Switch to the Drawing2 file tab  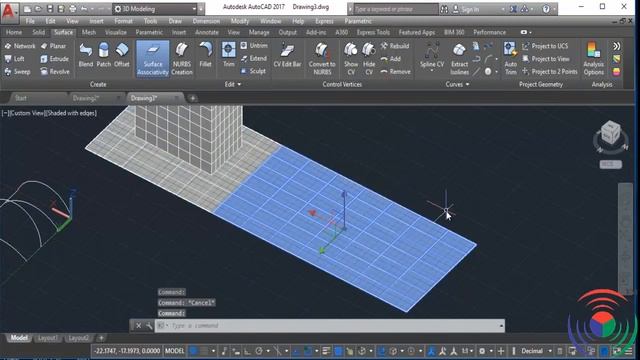click(86, 98)
